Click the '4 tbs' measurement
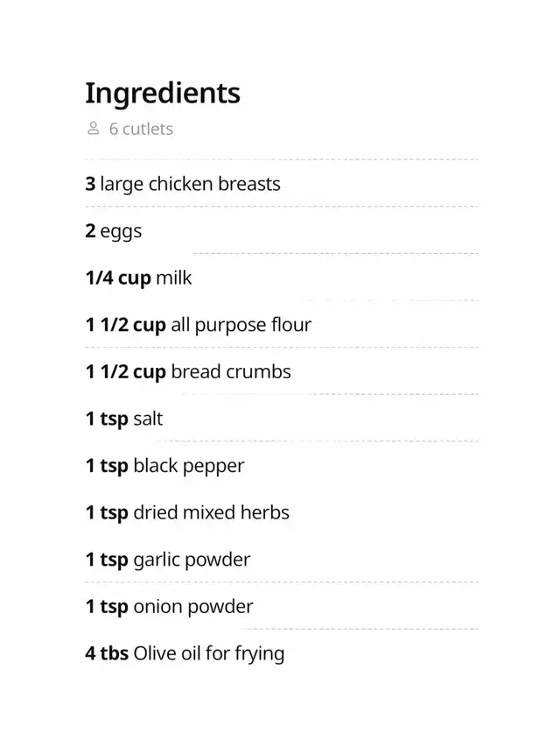Image resolution: width=560 pixels, height=747 pixels. (x=107, y=653)
